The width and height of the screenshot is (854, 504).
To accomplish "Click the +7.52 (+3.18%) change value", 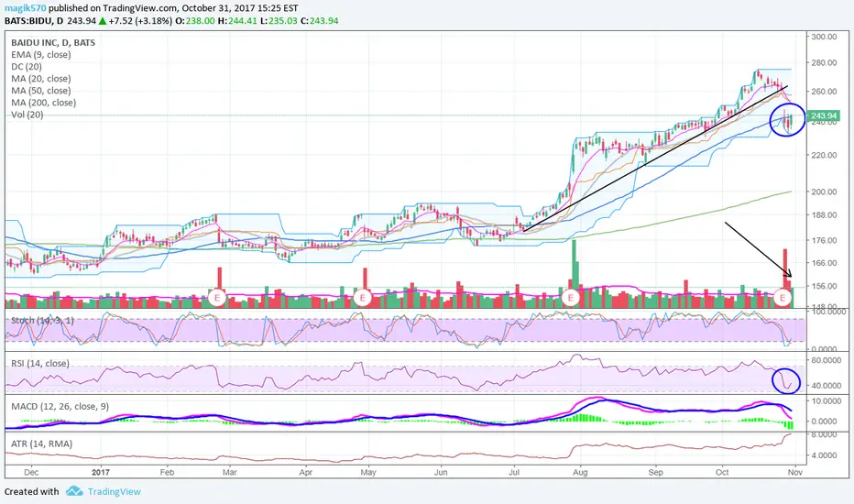I will point(140,21).
